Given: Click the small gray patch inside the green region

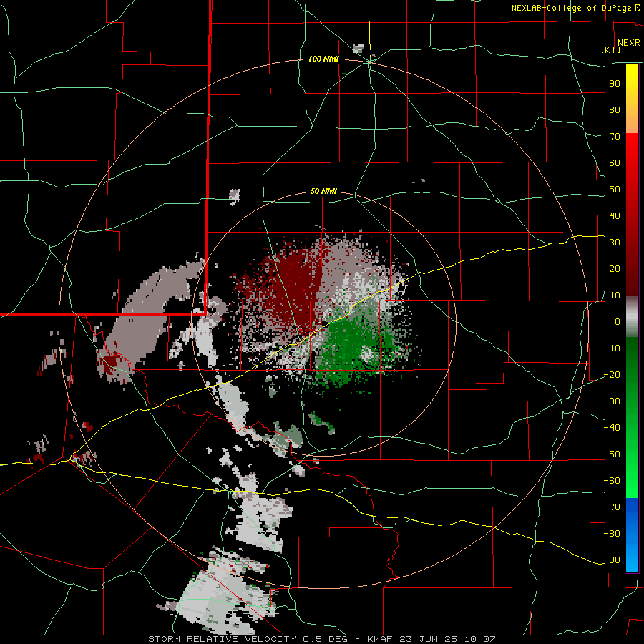Looking at the screenshot, I should tap(366, 353).
